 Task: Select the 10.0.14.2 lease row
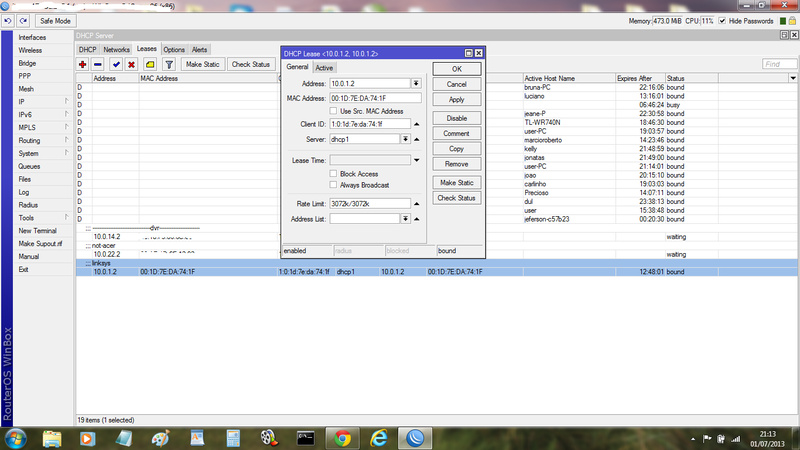[x=437, y=237]
